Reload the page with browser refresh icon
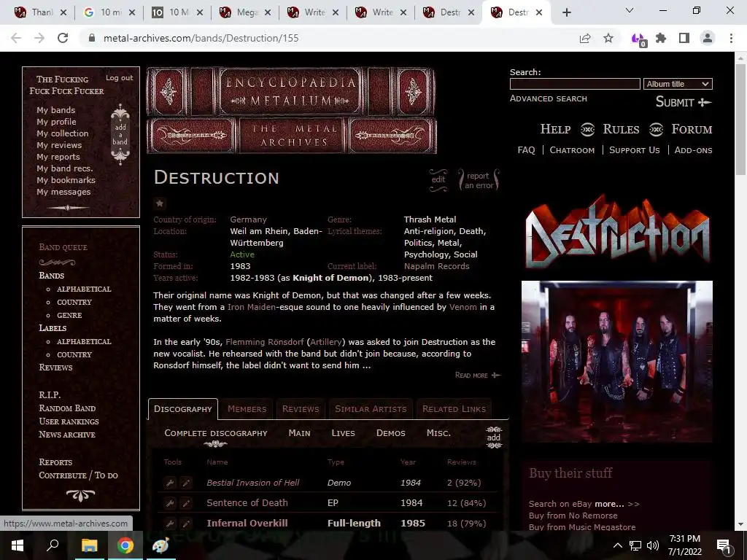This screenshot has height=560, width=747. tap(63, 38)
